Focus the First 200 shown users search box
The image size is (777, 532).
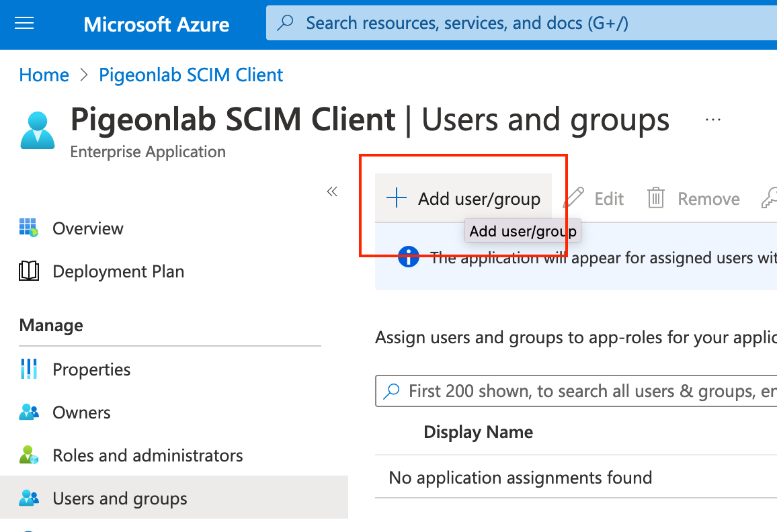[576, 392]
